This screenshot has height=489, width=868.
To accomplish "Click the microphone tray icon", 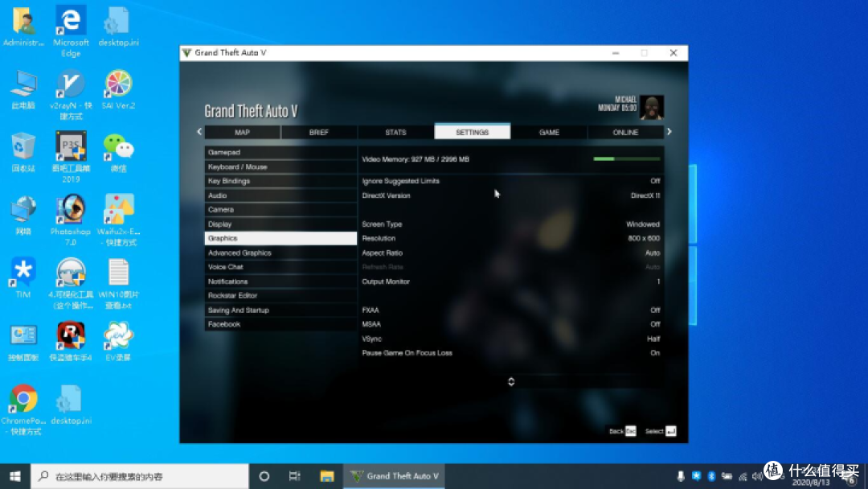I will (x=681, y=476).
